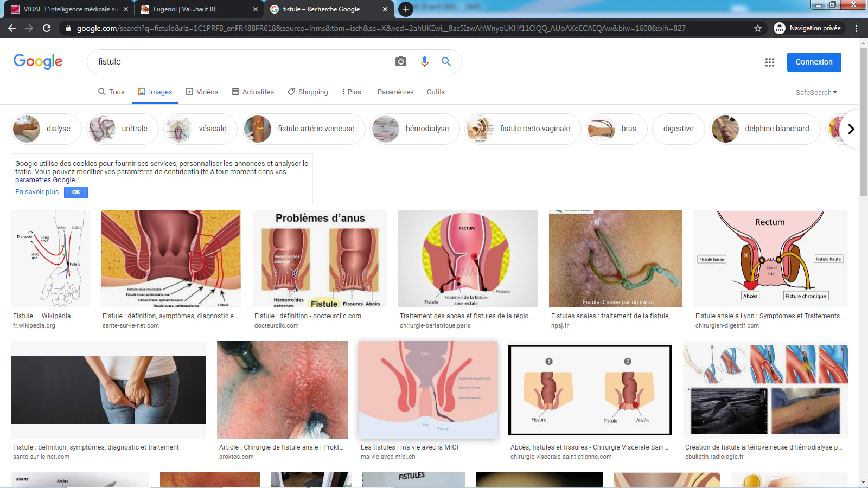Open a new browser tab
The height and width of the screenshot is (488, 868).
[x=405, y=9]
